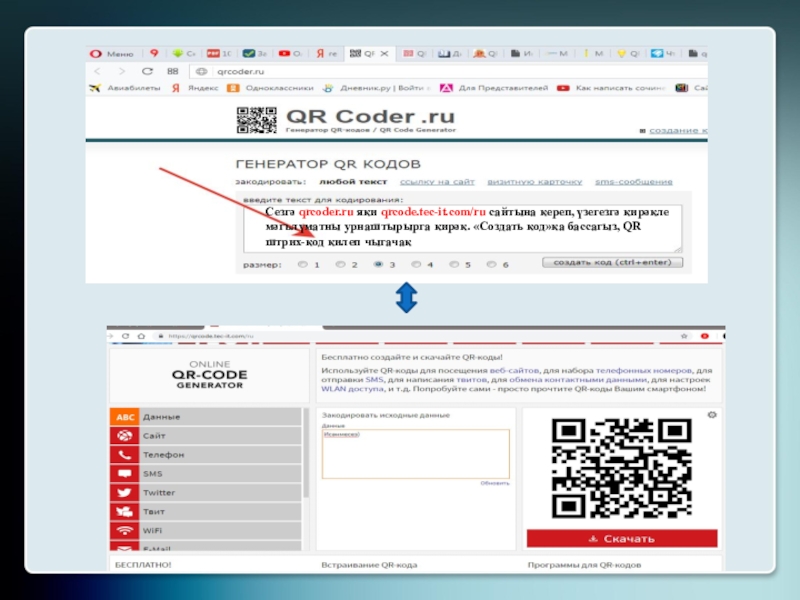Select "ссылку на сайт" encoding option
The width and height of the screenshot is (800, 600).
(x=437, y=182)
